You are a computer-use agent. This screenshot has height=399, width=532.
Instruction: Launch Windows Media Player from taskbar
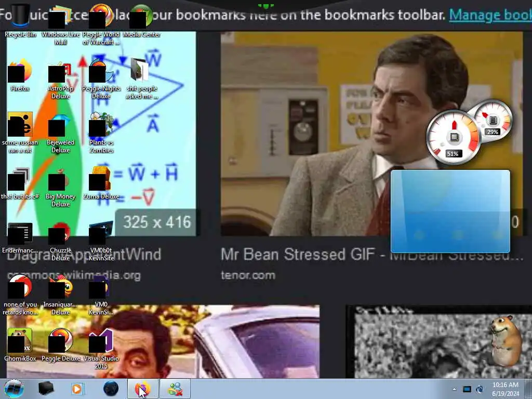click(x=77, y=389)
